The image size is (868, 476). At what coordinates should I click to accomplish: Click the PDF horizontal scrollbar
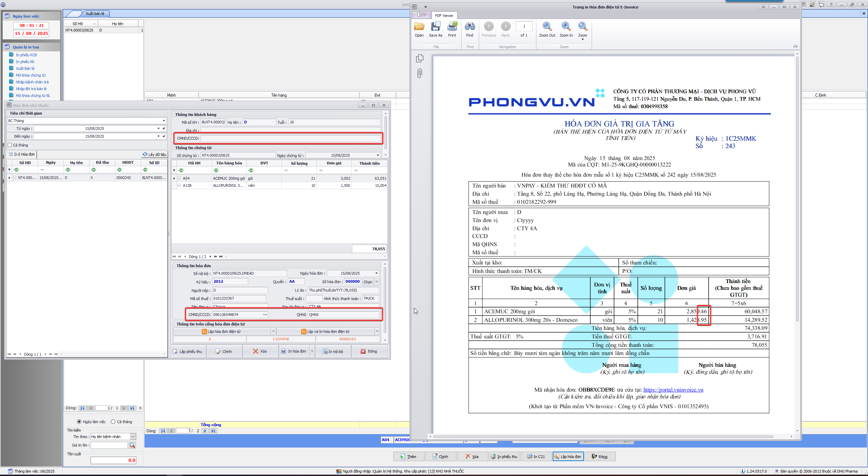[x=604, y=436]
